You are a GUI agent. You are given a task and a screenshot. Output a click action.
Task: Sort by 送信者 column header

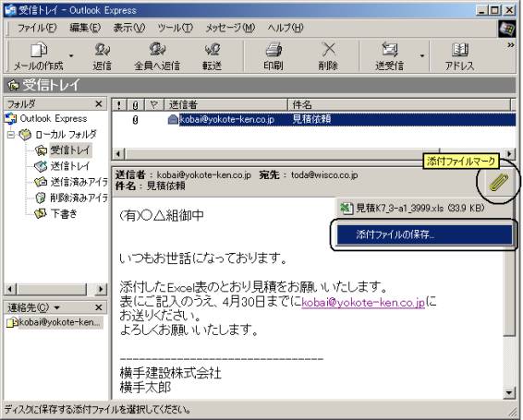coord(225,105)
